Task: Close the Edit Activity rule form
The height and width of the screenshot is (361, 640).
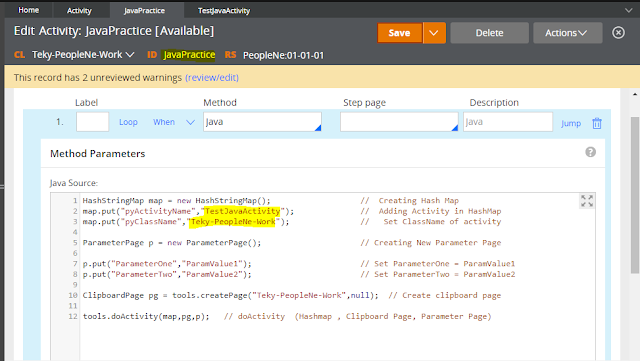Action: 618,33
